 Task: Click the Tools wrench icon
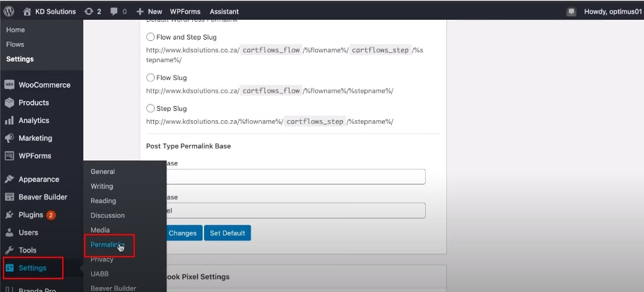click(9, 250)
